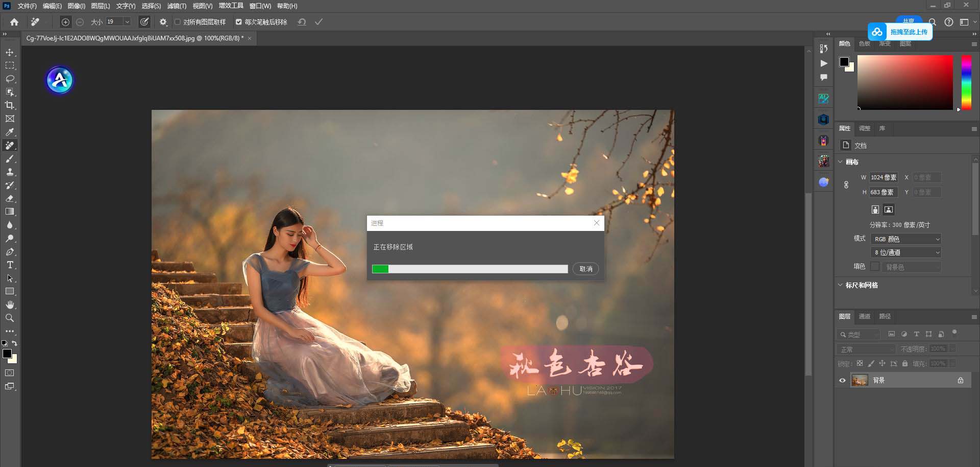Viewport: 980px width, 467px height.
Task: Select the Blur tool
Action: (x=10, y=225)
